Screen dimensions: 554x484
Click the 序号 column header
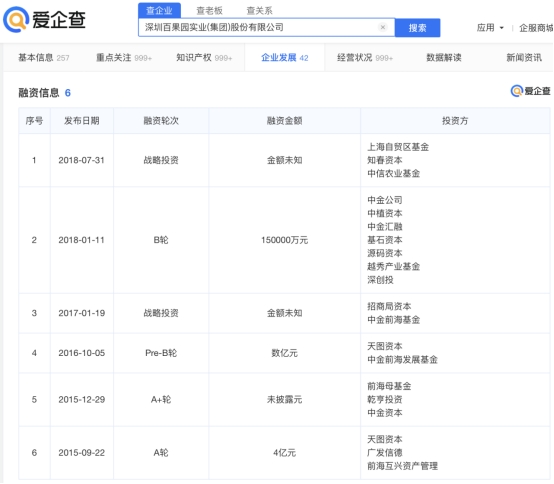(34, 121)
